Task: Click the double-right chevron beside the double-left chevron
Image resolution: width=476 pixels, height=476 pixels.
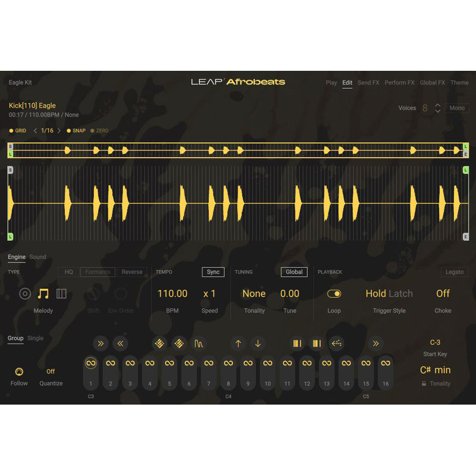Action: pyautogui.click(x=101, y=343)
